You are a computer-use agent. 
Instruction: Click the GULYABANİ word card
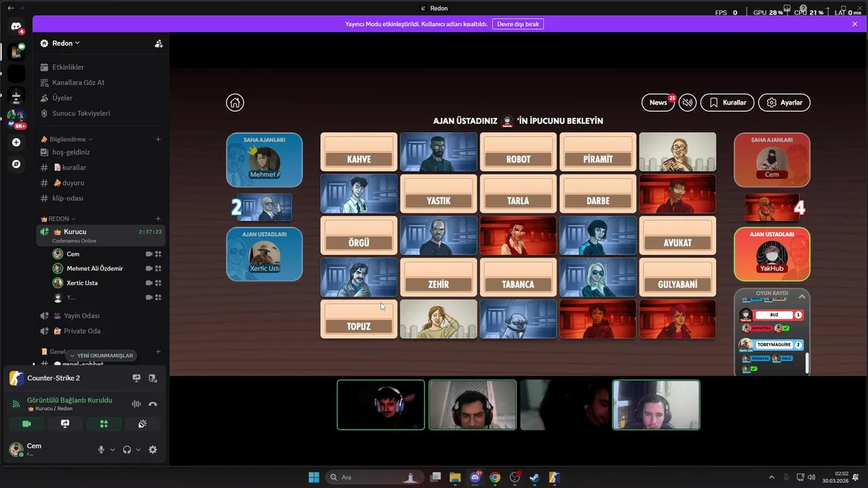[x=677, y=277]
